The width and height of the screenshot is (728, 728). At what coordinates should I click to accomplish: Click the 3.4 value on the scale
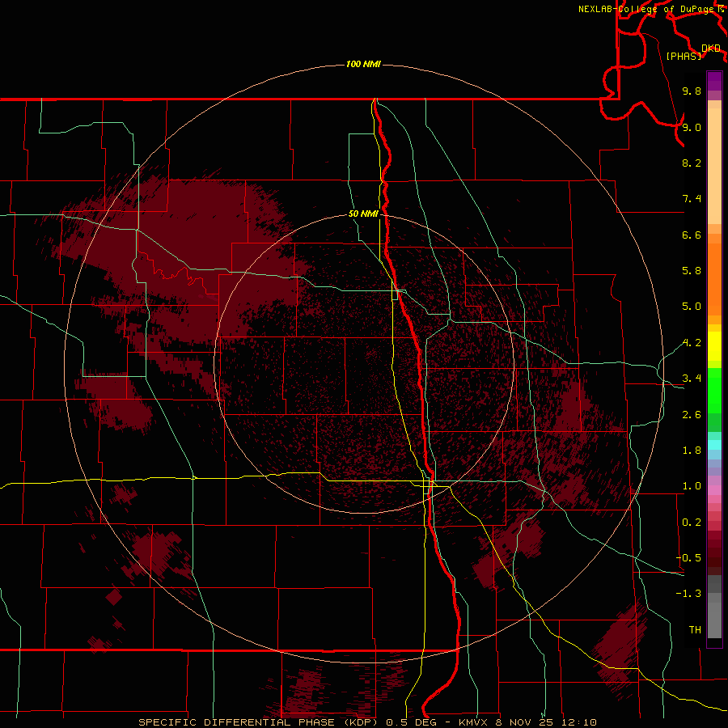[x=692, y=379]
